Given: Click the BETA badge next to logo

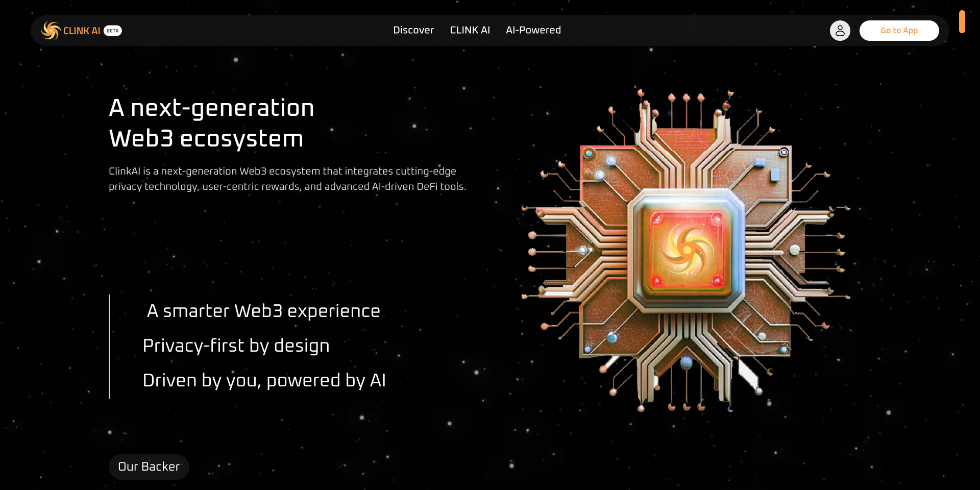Looking at the screenshot, I should point(113,31).
